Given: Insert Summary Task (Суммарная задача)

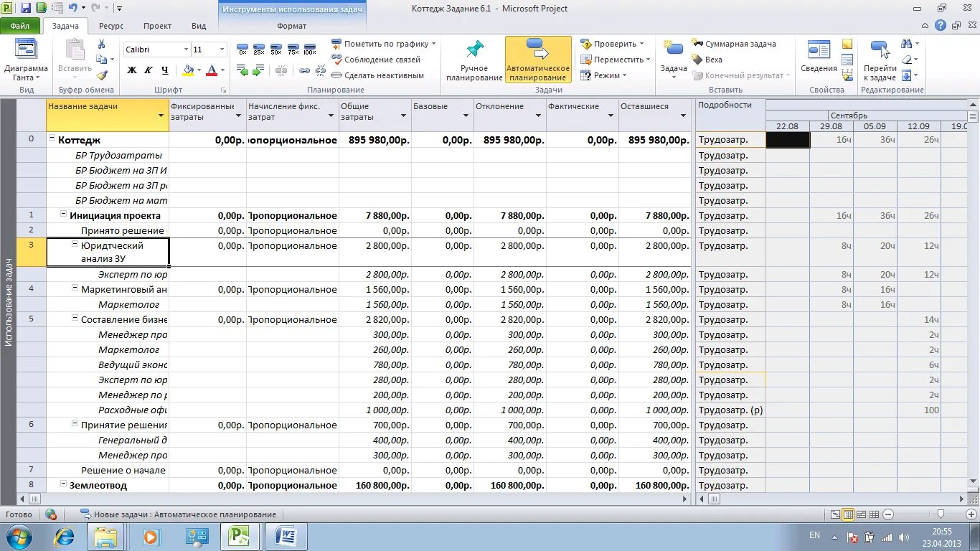Looking at the screenshot, I should click(x=734, y=44).
